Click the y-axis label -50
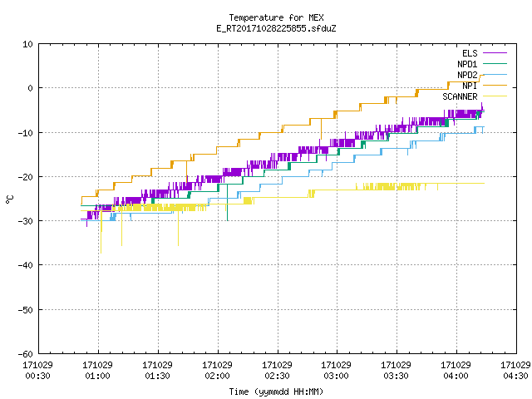This screenshot has height=399, width=532. (x=26, y=310)
